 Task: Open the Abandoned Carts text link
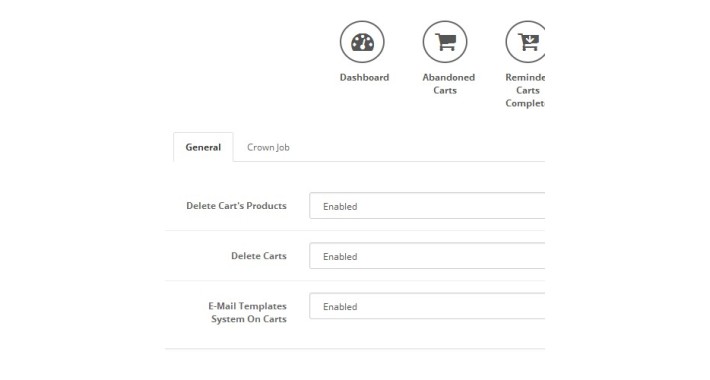point(448,84)
